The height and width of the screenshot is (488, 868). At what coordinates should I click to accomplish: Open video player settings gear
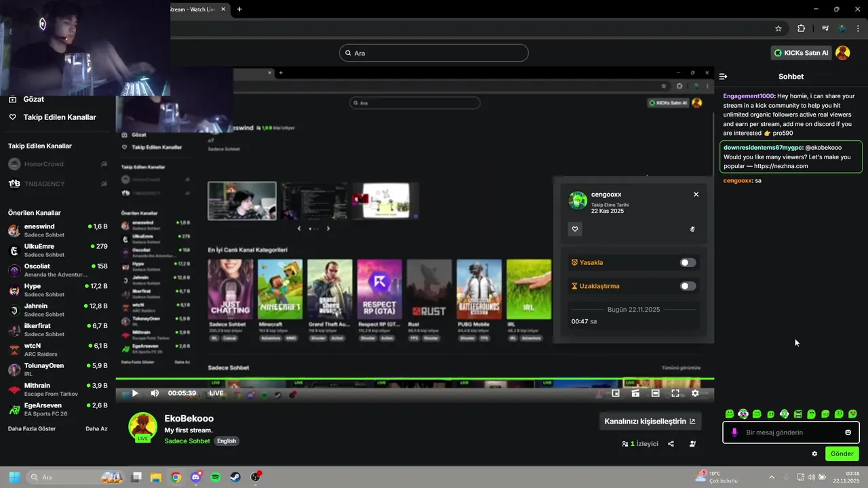tap(695, 393)
